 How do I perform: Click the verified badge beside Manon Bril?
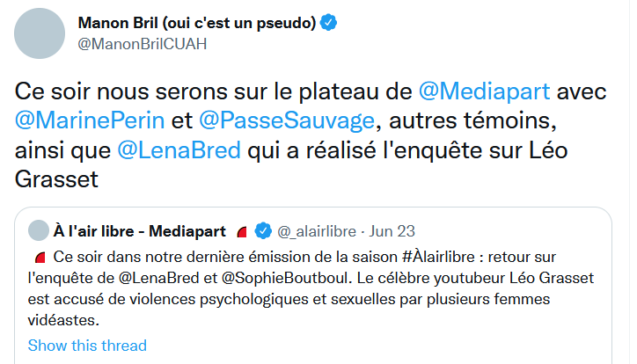(328, 23)
